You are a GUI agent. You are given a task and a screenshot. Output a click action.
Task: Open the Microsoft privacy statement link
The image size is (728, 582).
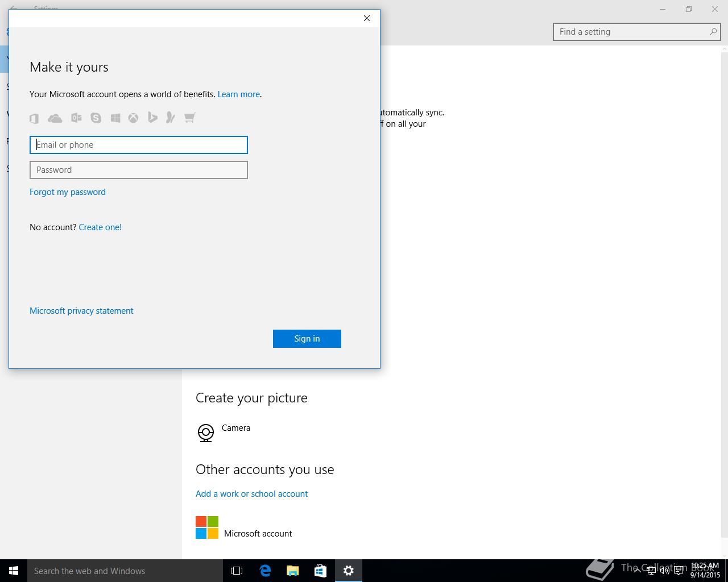(x=81, y=311)
